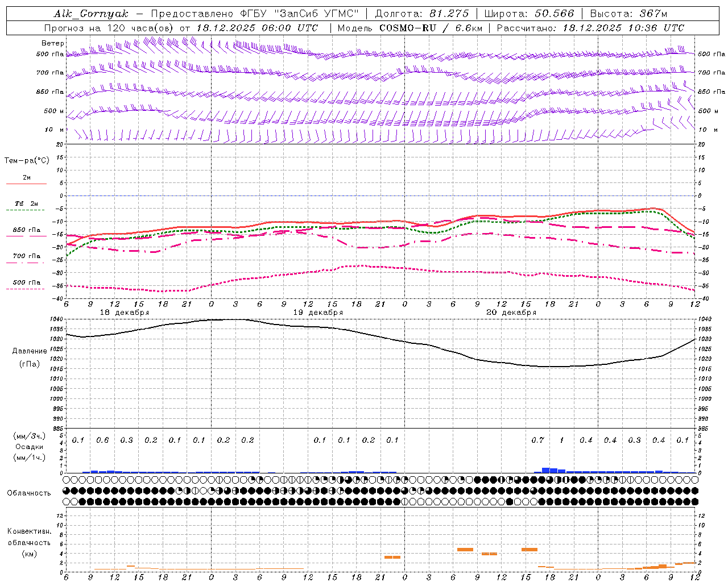Click the 19 декабря date label

(x=318, y=313)
